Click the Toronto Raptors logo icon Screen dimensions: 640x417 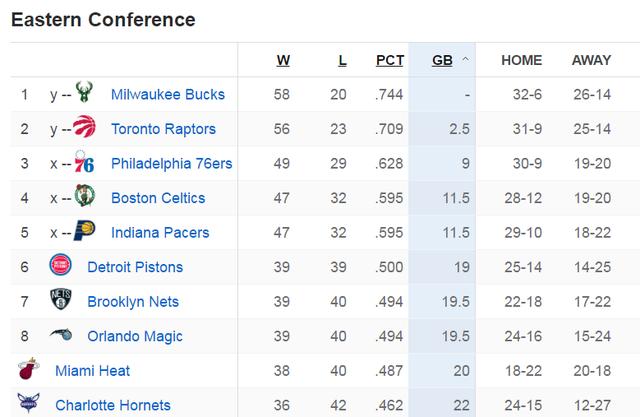pyautogui.click(x=84, y=126)
